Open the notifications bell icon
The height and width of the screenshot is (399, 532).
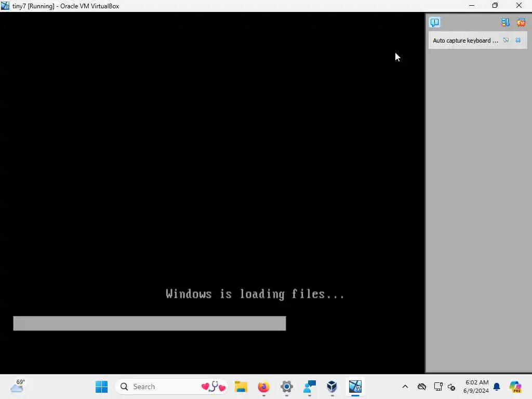point(497,387)
